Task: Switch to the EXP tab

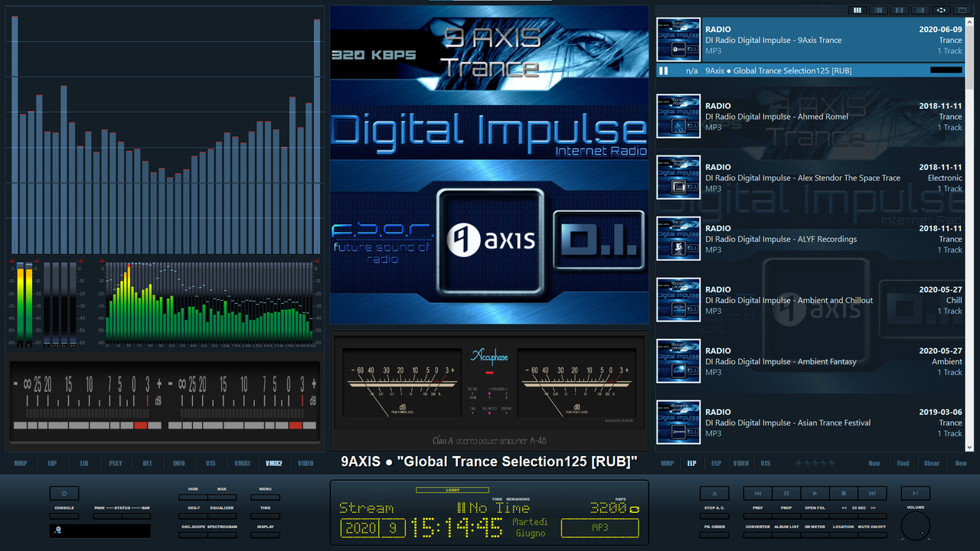Action: pyautogui.click(x=52, y=463)
